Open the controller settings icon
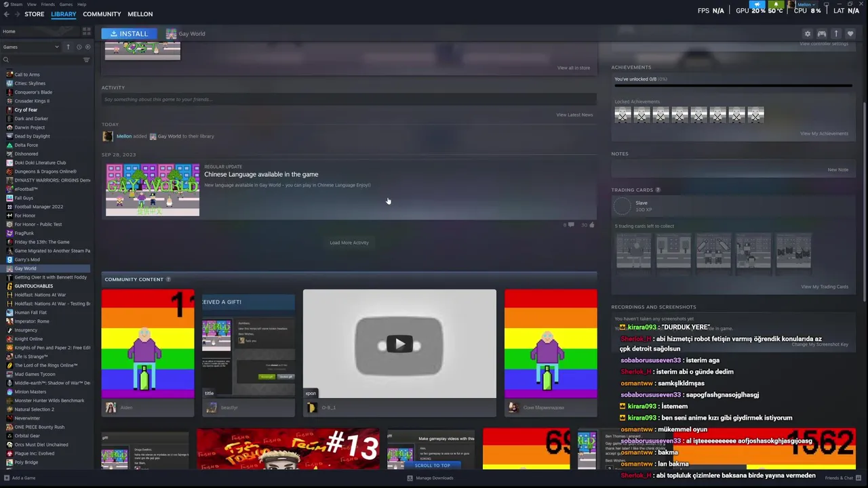The height and width of the screenshot is (488, 868). coord(821,33)
